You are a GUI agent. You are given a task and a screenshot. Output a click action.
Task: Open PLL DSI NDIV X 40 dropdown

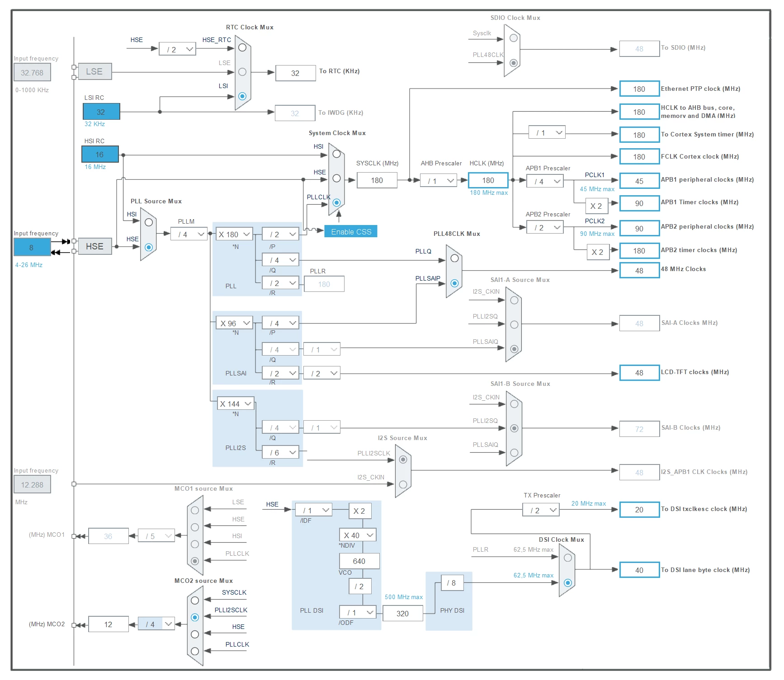[358, 535]
